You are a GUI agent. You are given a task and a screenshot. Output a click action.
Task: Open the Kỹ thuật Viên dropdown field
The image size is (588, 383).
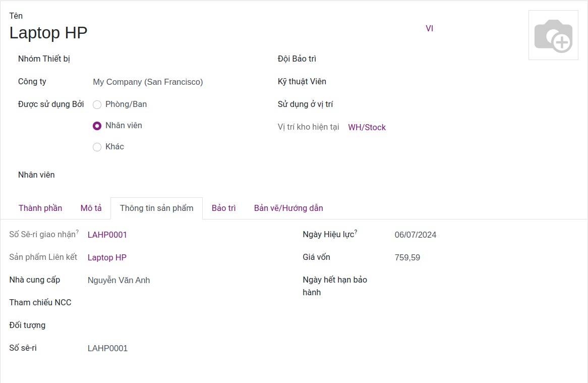pyautogui.click(x=431, y=82)
